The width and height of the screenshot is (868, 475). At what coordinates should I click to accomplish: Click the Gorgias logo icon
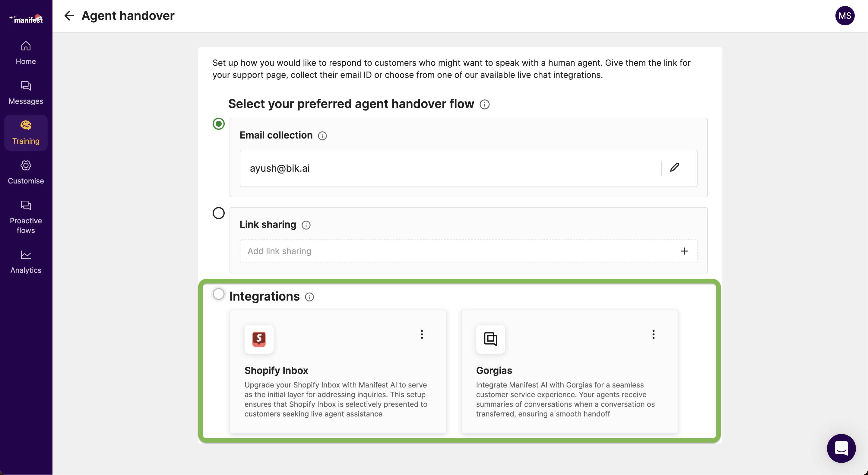[x=490, y=339]
